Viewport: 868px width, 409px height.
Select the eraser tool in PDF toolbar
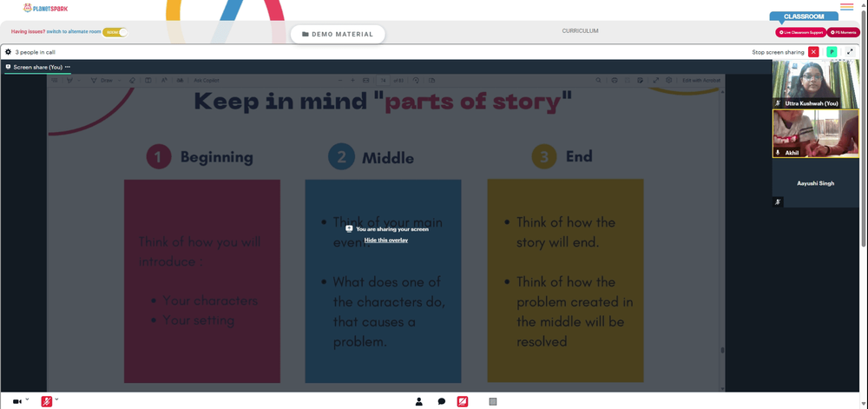132,80
